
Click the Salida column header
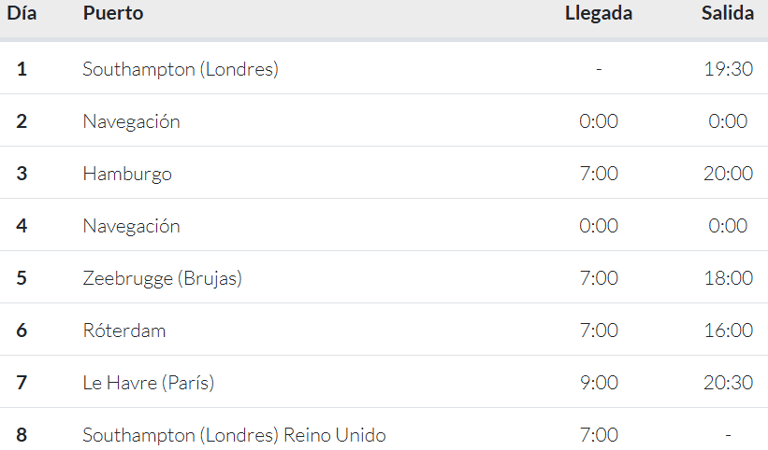728,13
